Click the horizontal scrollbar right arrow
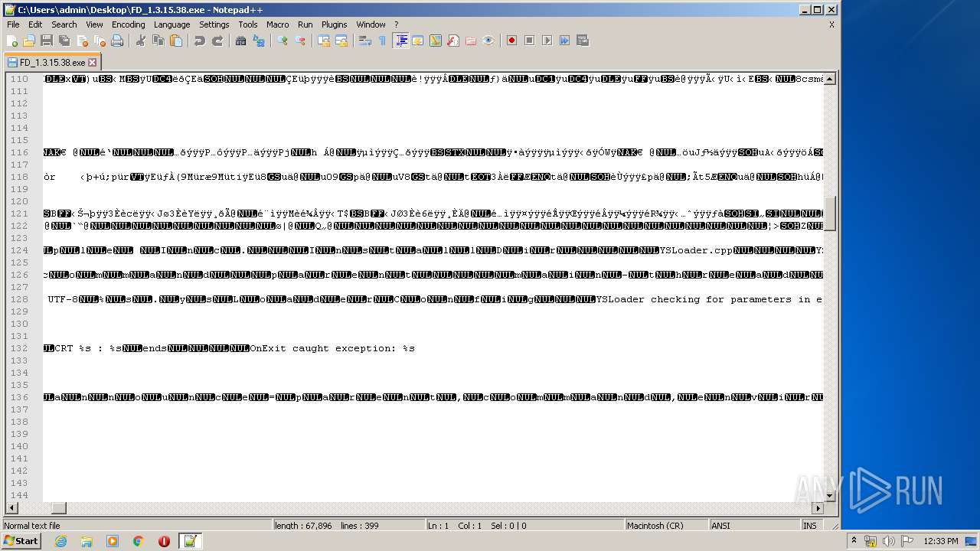This screenshot has width=980, height=551. tap(818, 508)
